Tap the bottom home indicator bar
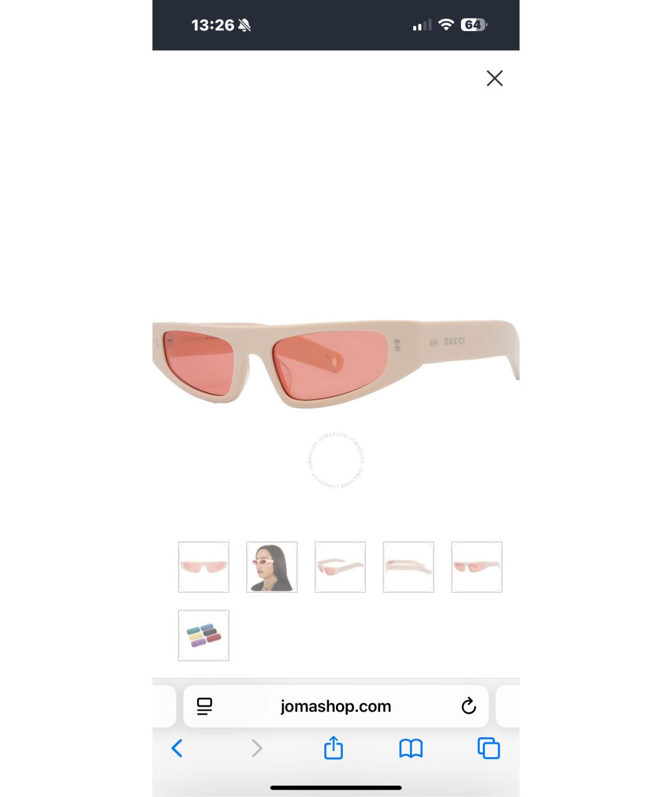Viewport: 672px width, 797px height. pos(336,788)
